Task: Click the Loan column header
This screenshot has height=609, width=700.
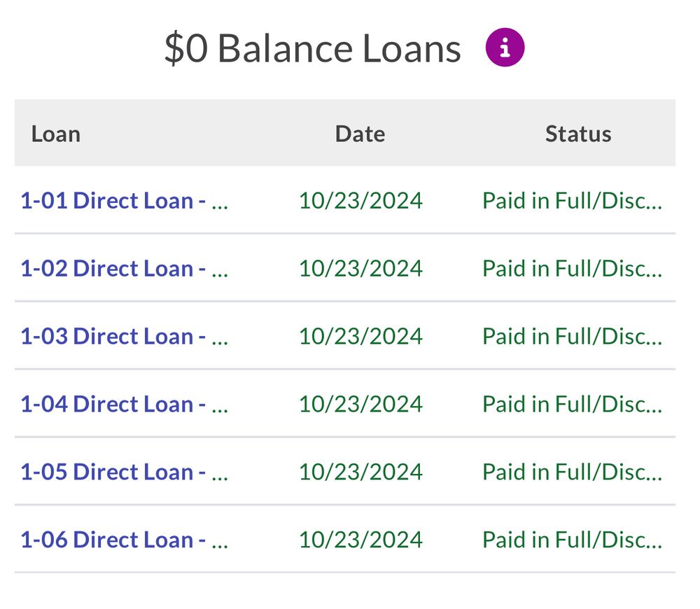Action: (x=56, y=134)
